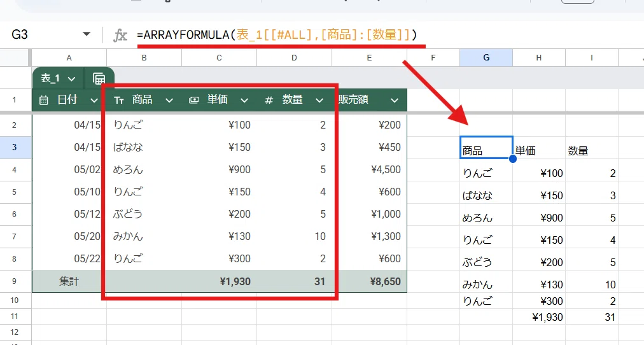The width and height of the screenshot is (644, 345).
Task: Click the ¥1,000 cell in column E
Action: tap(369, 215)
